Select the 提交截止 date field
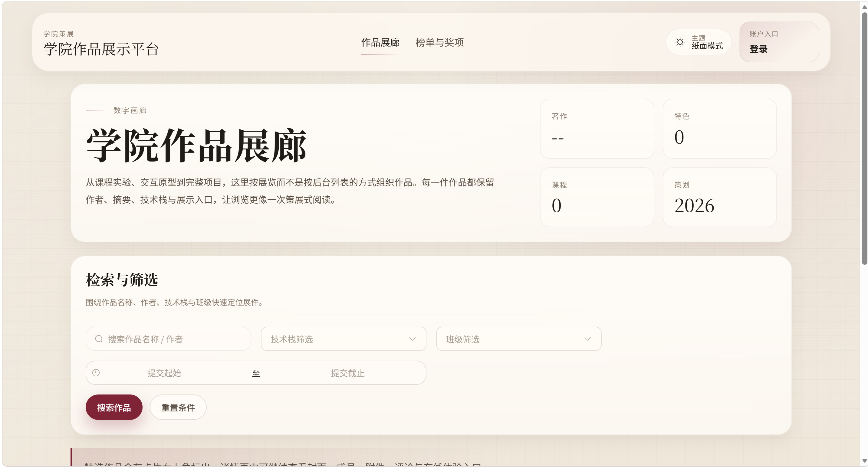The image size is (868, 468). click(347, 373)
